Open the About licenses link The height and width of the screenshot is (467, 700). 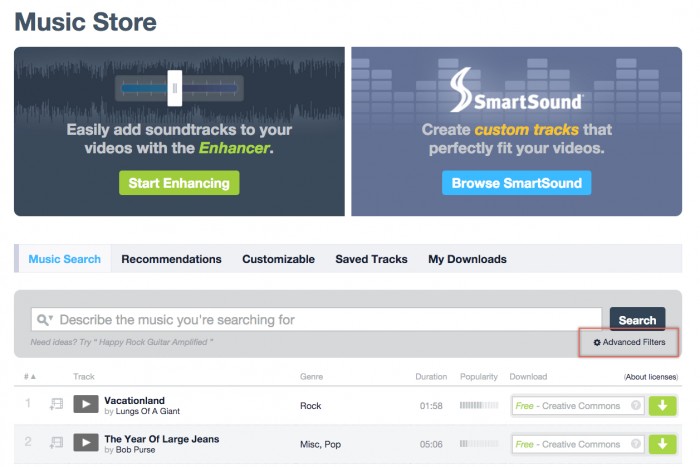click(650, 377)
